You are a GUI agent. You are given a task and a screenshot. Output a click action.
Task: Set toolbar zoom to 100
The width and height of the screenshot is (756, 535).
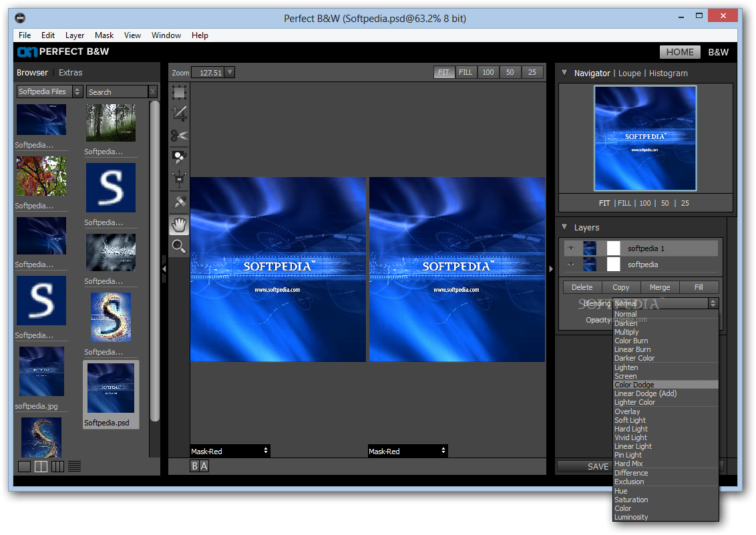coord(488,72)
